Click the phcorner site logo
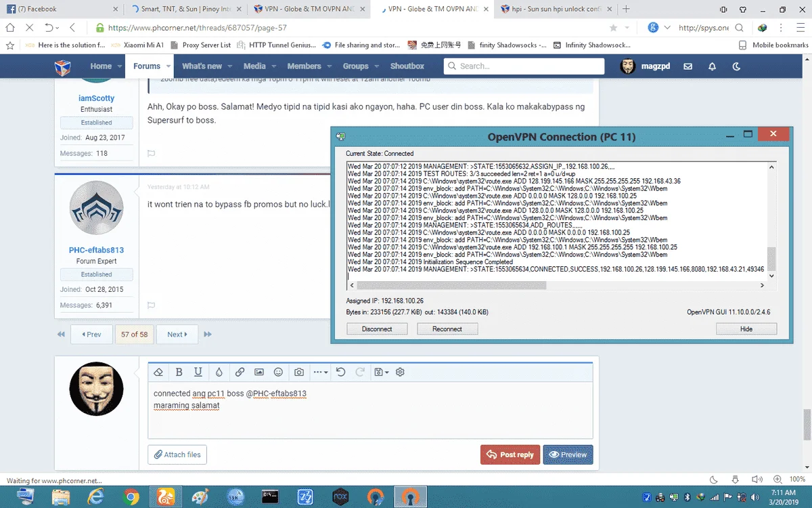The height and width of the screenshot is (508, 812). [x=63, y=67]
